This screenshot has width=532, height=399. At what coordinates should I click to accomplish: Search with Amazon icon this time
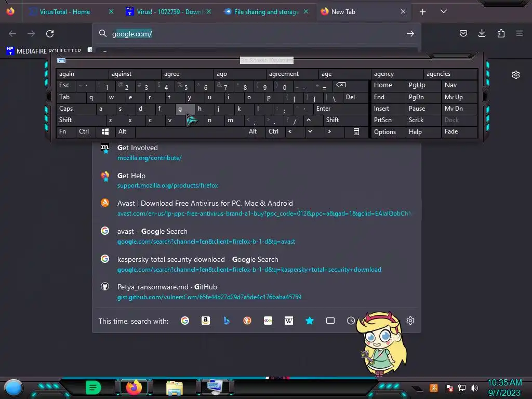click(206, 321)
